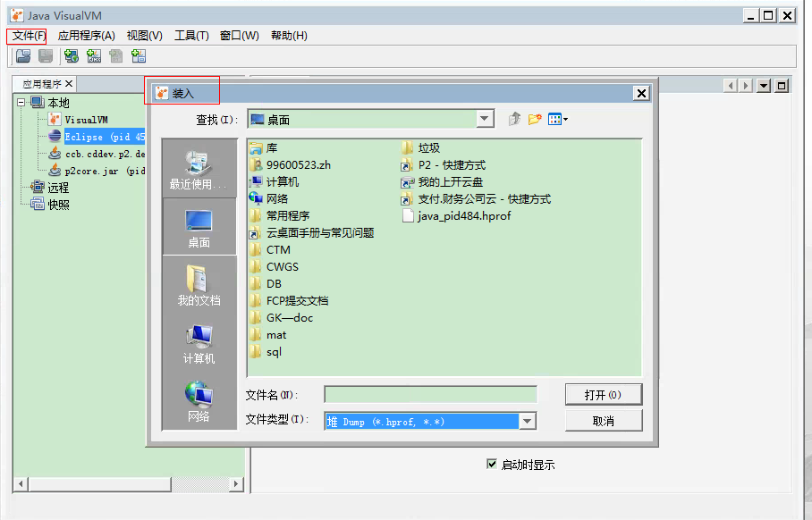Select the sql folder
The width and height of the screenshot is (812, 520).
[x=266, y=352]
